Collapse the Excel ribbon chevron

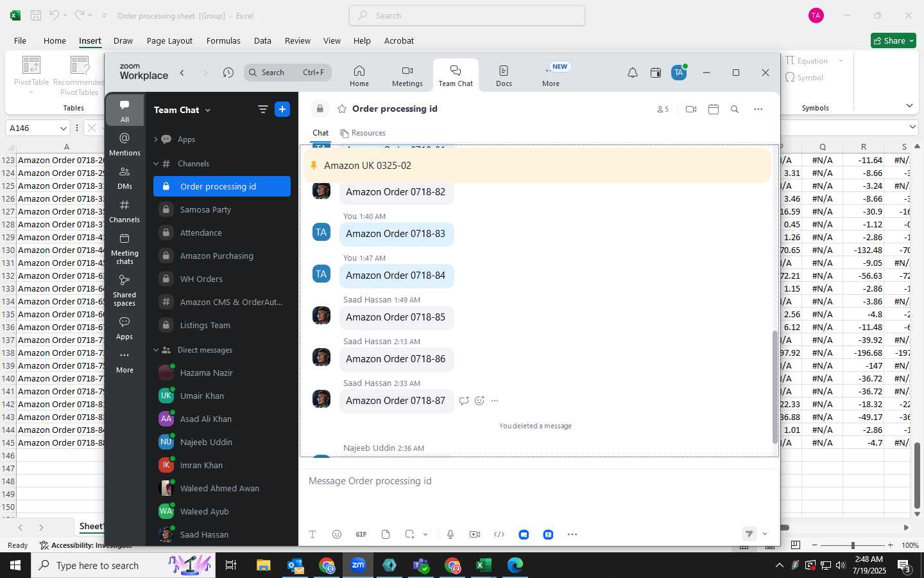click(909, 105)
